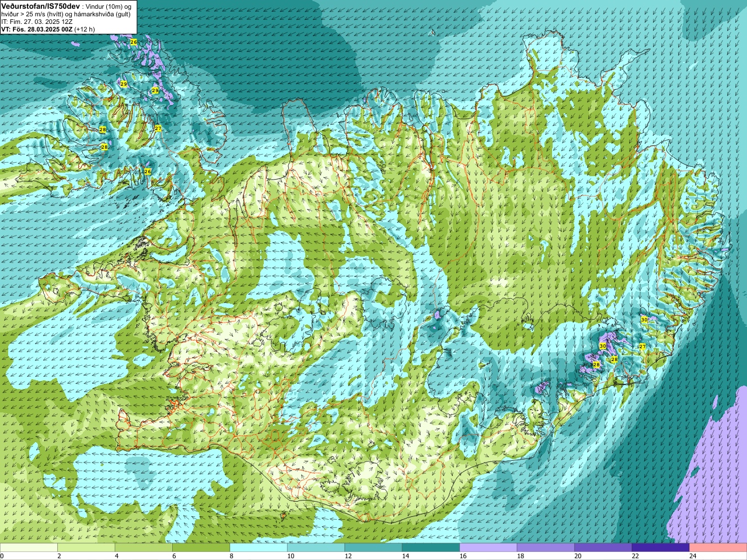Select the 14–16 m/s dark teal legend swatch
This screenshot has height=560, width=747.
431,548
